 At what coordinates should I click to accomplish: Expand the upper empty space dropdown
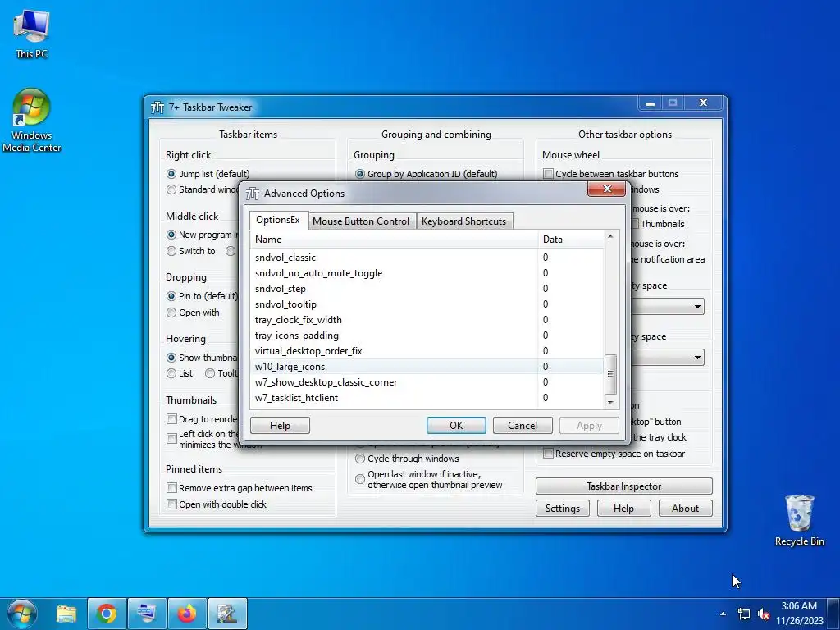[697, 307]
